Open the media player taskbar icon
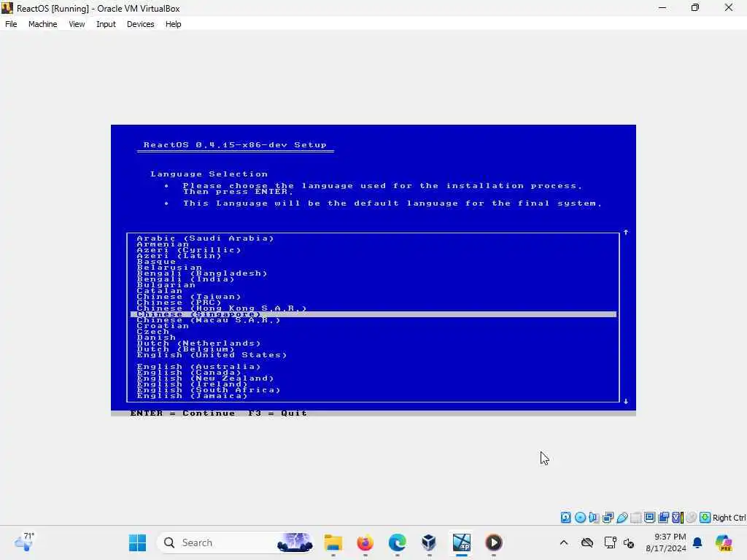 tap(494, 542)
